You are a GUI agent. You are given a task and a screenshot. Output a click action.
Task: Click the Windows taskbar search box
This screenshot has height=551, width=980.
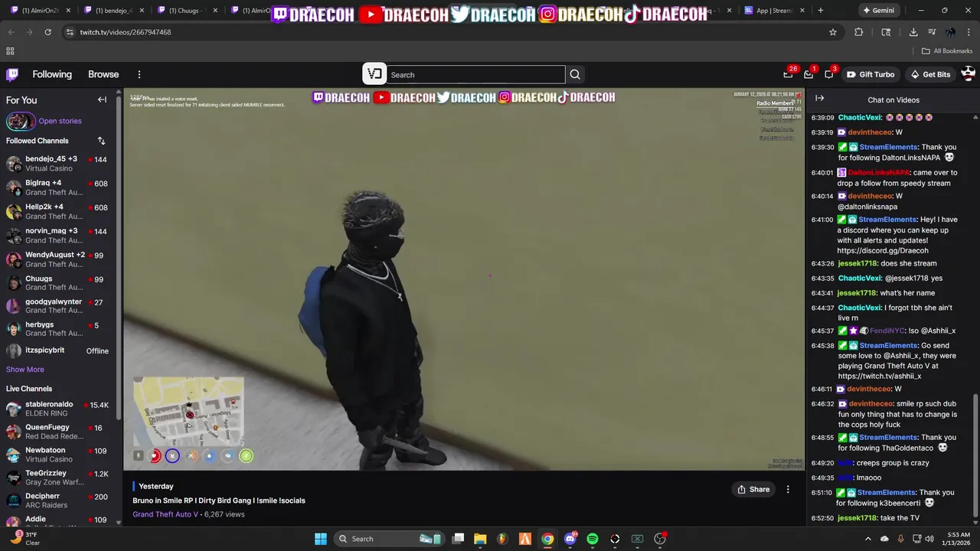coord(390,539)
